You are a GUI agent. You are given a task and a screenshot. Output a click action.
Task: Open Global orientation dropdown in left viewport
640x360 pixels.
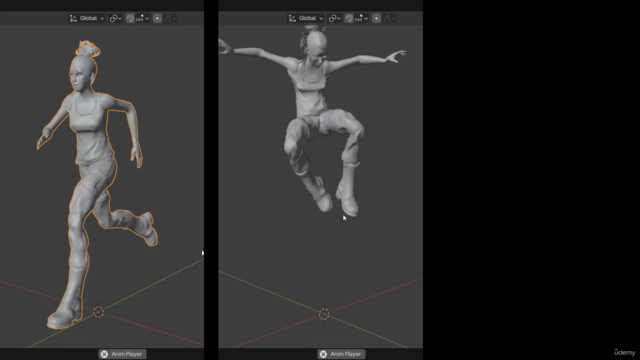pos(87,18)
